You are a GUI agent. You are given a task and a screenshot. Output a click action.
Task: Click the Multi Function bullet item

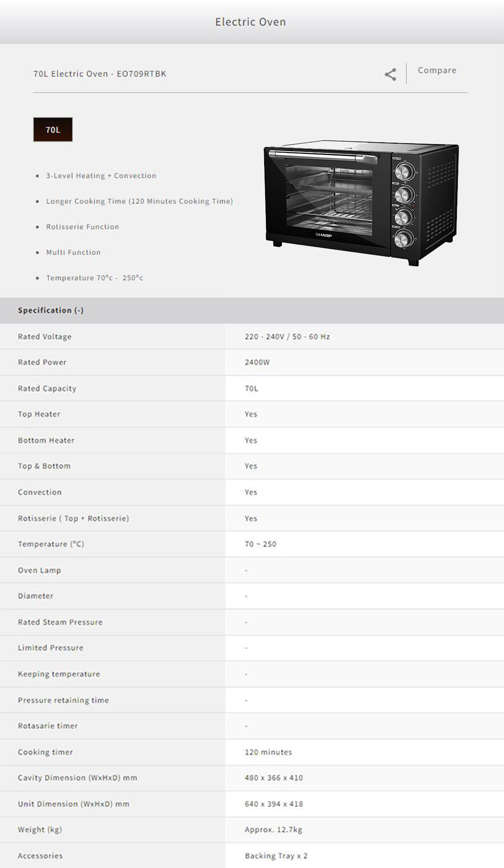pos(73,252)
